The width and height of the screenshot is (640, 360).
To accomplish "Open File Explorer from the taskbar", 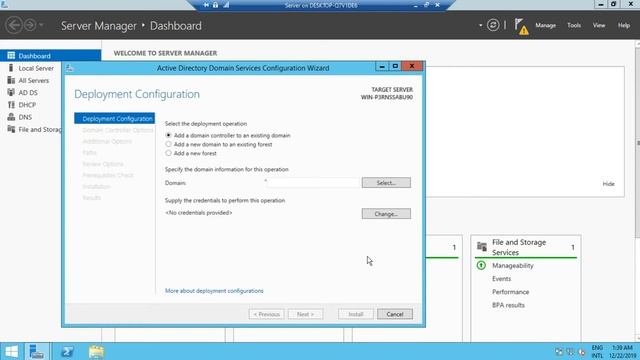I will coord(96,351).
